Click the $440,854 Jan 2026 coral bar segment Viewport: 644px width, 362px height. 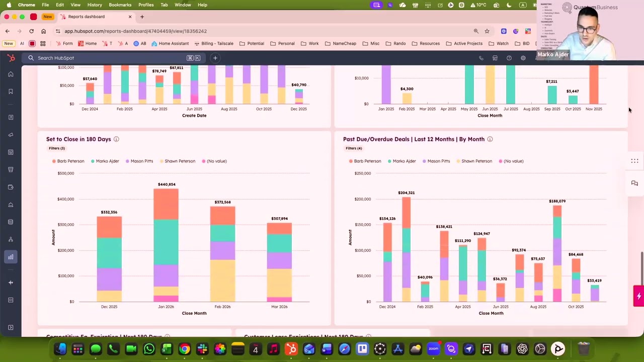pyautogui.click(x=166, y=204)
